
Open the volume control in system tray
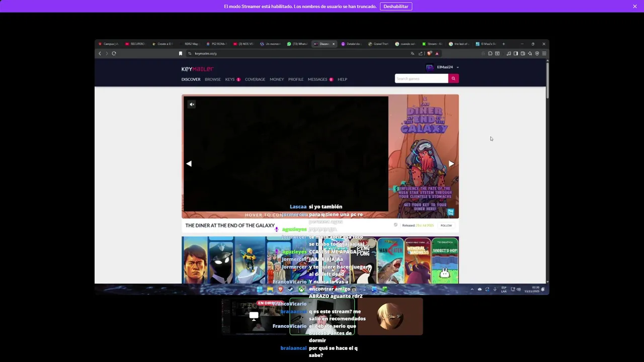pos(519,289)
